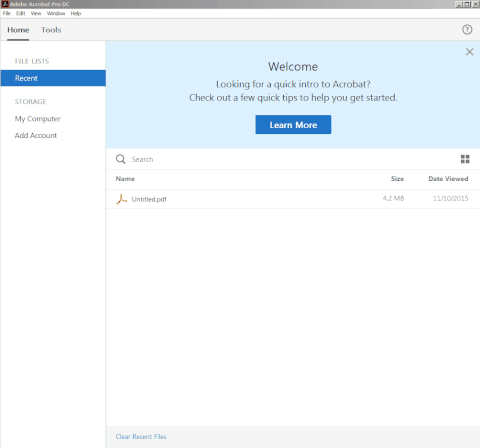Click the search magnifier icon
The width and height of the screenshot is (480, 448).
[121, 159]
